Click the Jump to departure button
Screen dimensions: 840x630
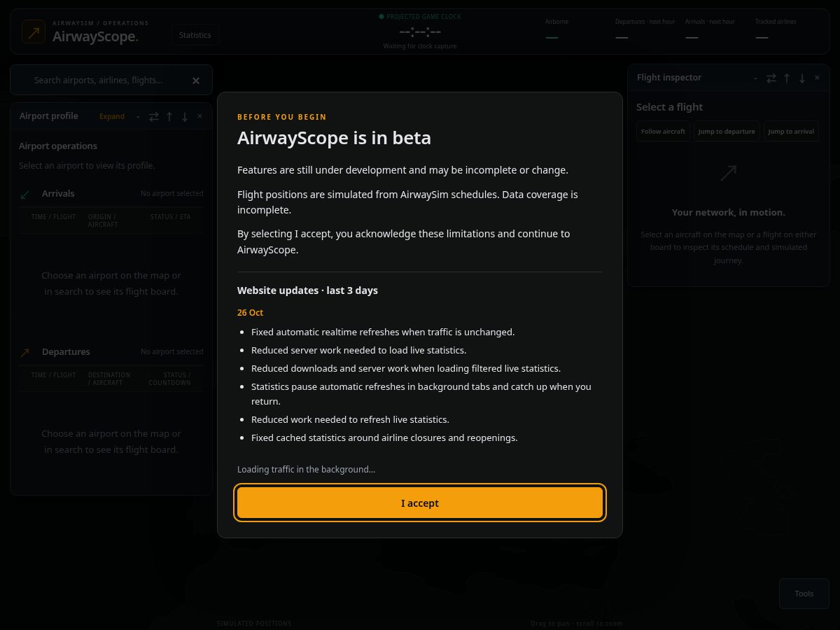[x=727, y=131]
